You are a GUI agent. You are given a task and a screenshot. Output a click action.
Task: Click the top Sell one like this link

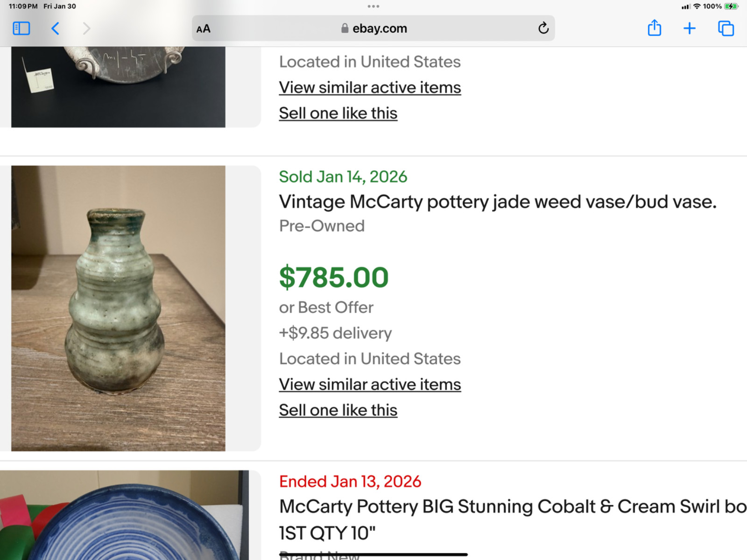click(338, 113)
